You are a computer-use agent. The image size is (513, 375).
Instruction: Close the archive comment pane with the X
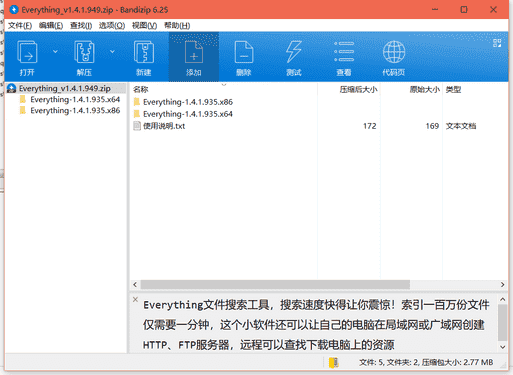point(135,299)
